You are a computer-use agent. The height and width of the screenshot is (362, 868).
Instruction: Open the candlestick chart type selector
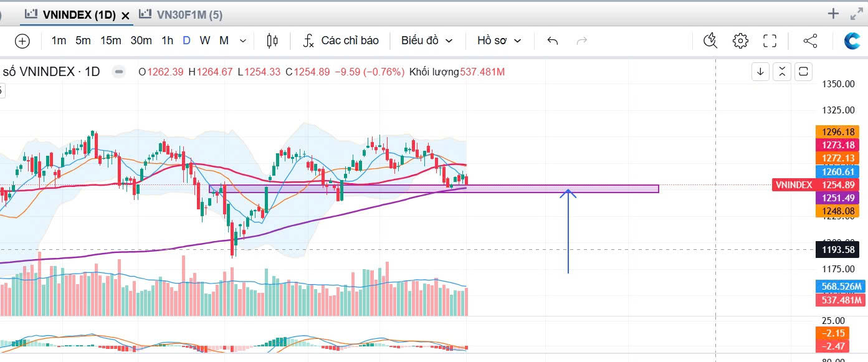coord(272,41)
